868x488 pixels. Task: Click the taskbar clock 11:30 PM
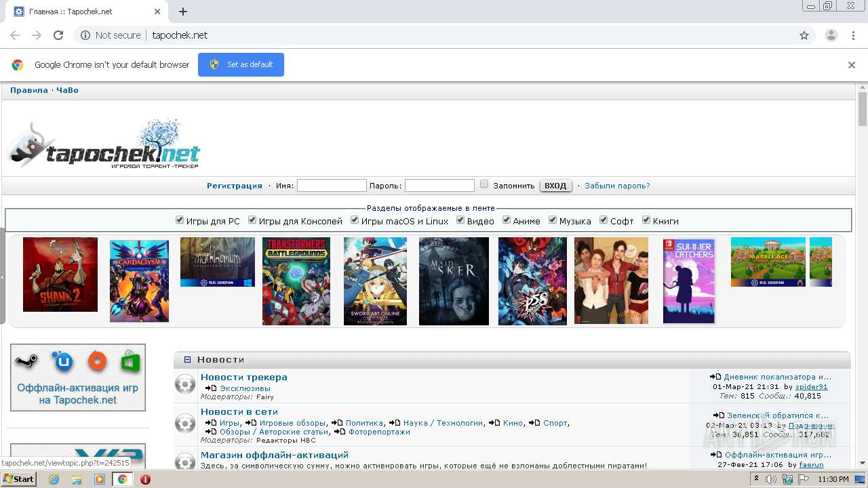[x=833, y=479]
